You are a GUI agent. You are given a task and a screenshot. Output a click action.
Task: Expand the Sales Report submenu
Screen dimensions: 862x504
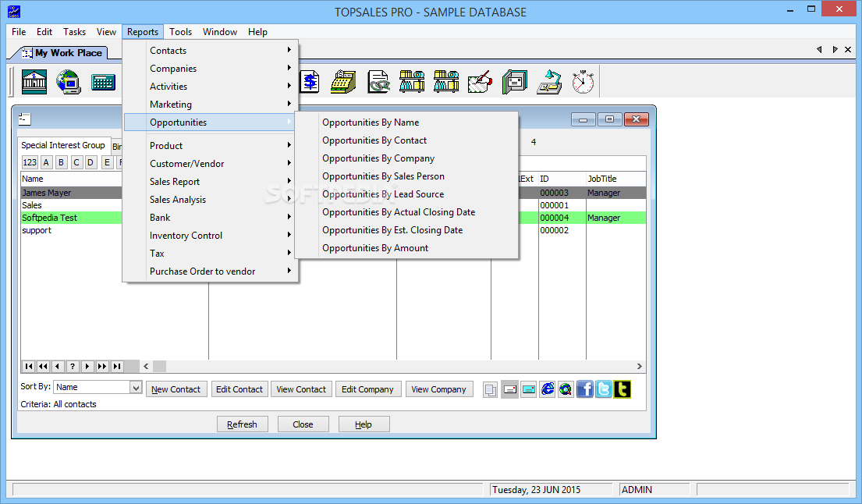(x=211, y=182)
